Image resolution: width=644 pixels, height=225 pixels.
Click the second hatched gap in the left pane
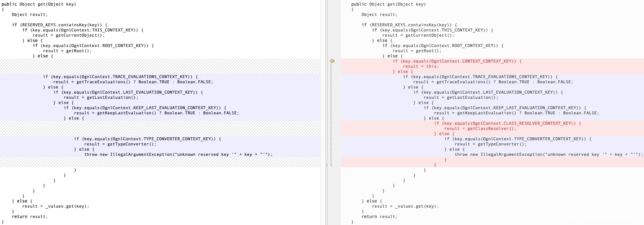click(160, 128)
